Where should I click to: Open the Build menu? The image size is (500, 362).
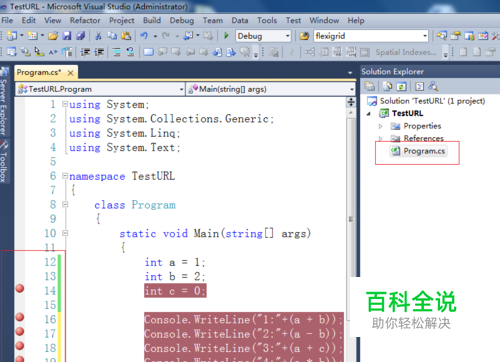click(x=152, y=20)
